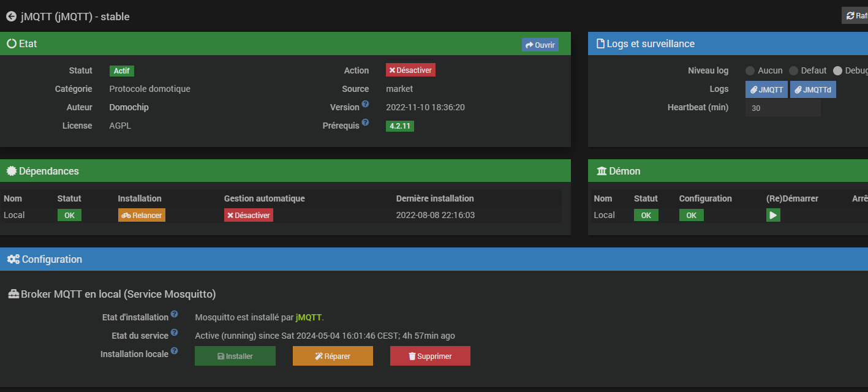Click the AGPL license value
This screenshot has height=392, width=868.
tap(120, 126)
